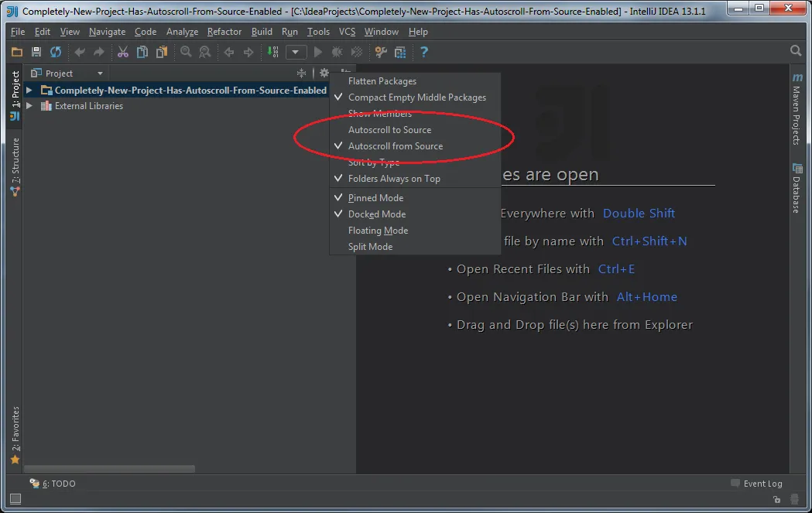Viewport: 812px width, 513px height.
Task: Open the 2: Structure side tab
Action: click(x=15, y=166)
